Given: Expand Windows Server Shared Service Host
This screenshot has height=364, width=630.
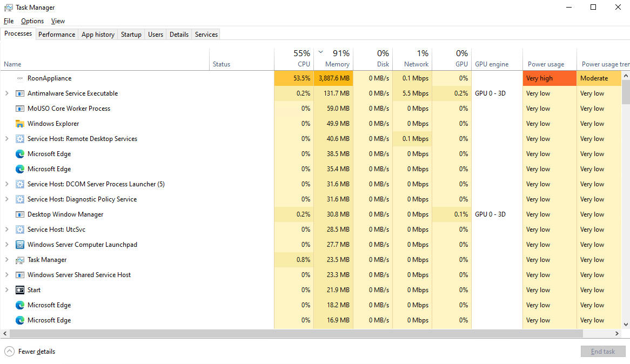Looking at the screenshot, I should [x=6, y=275].
